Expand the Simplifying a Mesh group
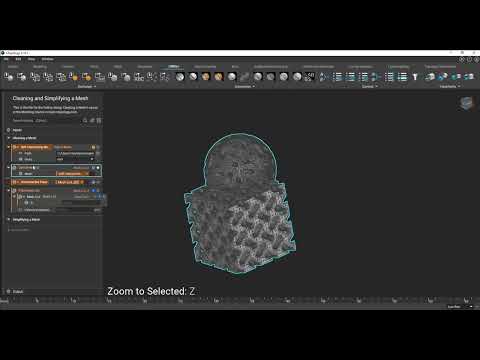480x360 pixels. click(9, 220)
